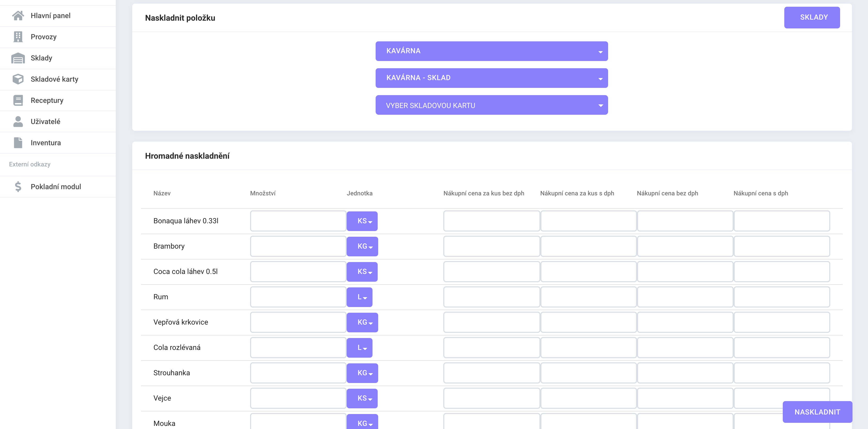The height and width of the screenshot is (429, 868).
Task: Click the warehouse icon beside Sklady
Action: [18, 58]
